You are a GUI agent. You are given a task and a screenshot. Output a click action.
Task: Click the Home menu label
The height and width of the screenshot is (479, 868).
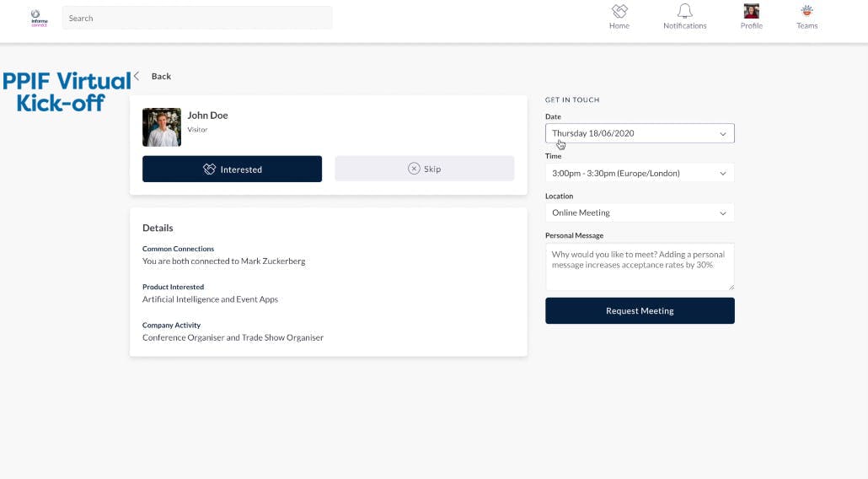619,26
